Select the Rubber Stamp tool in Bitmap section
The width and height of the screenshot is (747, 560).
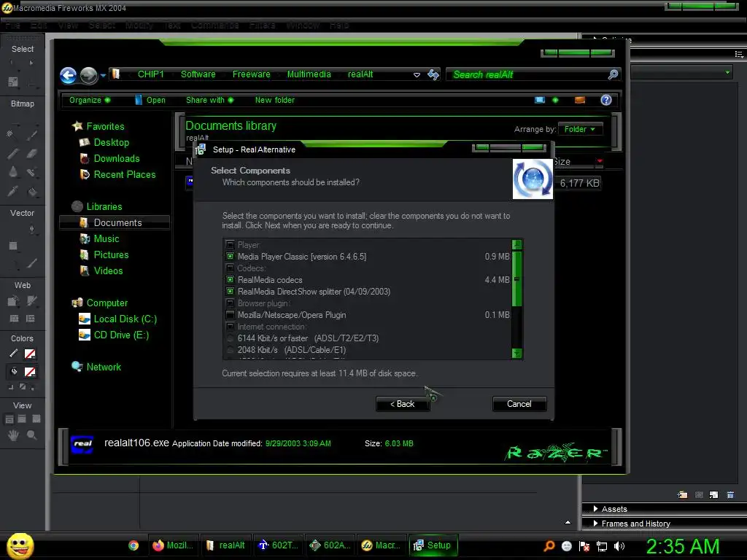point(32,172)
